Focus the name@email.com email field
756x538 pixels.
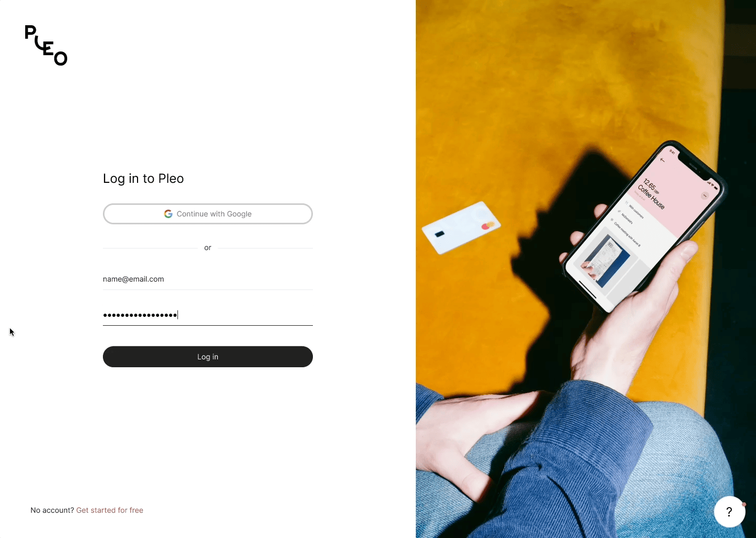pyautogui.click(x=208, y=279)
